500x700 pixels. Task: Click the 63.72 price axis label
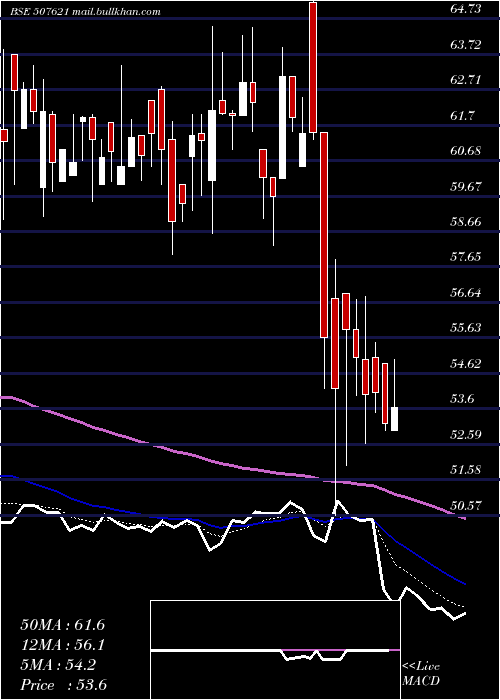point(466,45)
